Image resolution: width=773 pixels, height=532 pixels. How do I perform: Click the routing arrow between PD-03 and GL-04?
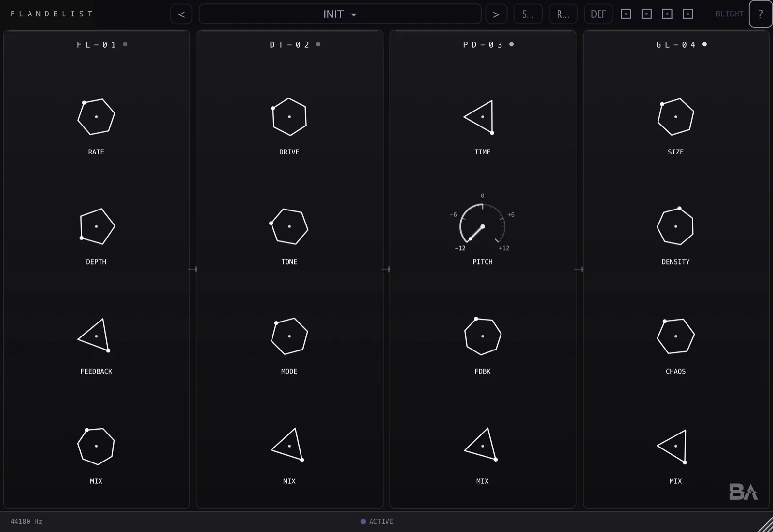(x=579, y=269)
